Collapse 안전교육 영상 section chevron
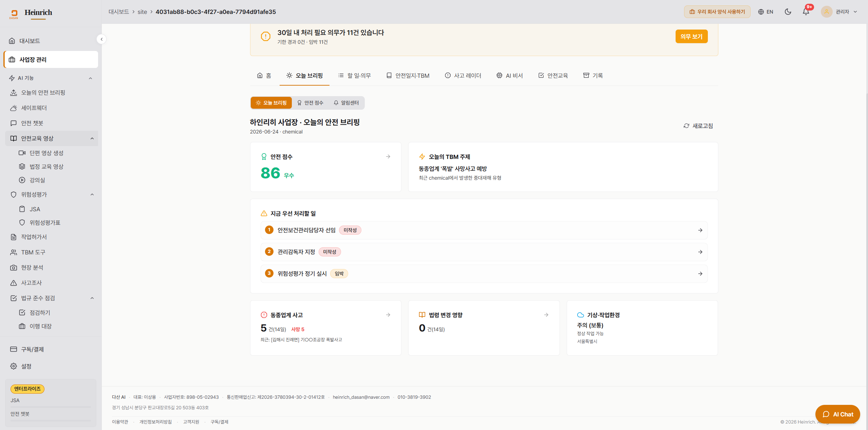This screenshot has width=868, height=430. click(x=92, y=138)
